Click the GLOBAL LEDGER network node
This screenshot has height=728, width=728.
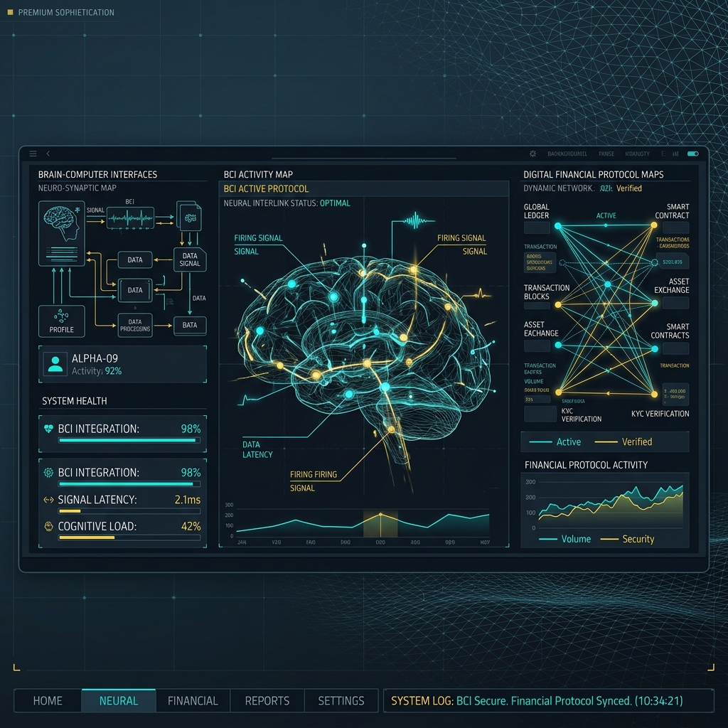tap(557, 226)
